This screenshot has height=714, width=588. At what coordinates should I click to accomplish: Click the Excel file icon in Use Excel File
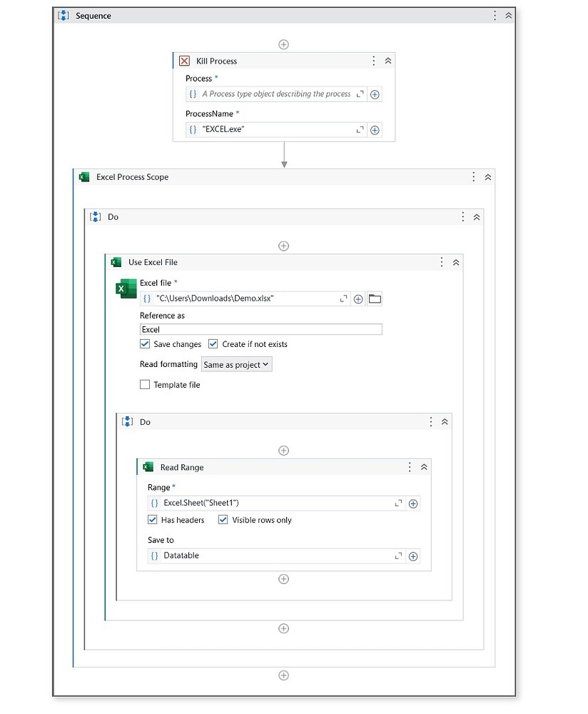(126, 288)
